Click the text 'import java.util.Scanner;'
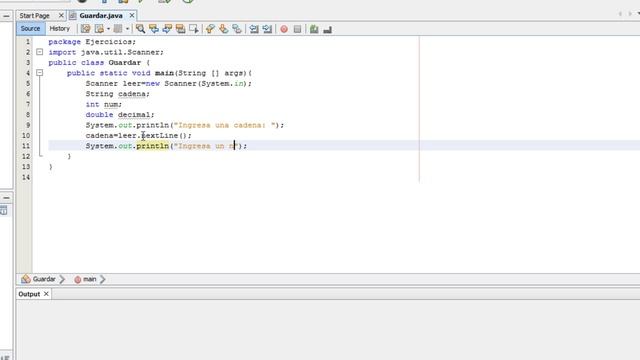This screenshot has height=360, width=640. tap(106, 52)
